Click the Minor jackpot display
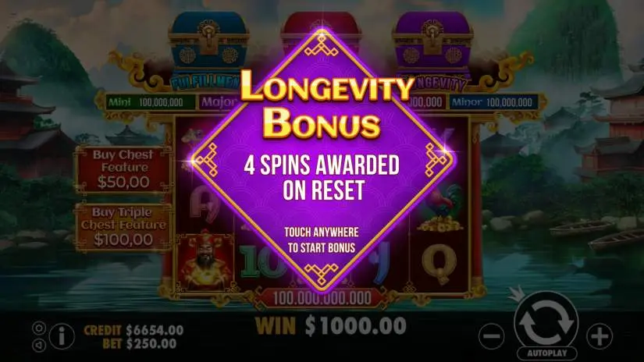 [493, 102]
